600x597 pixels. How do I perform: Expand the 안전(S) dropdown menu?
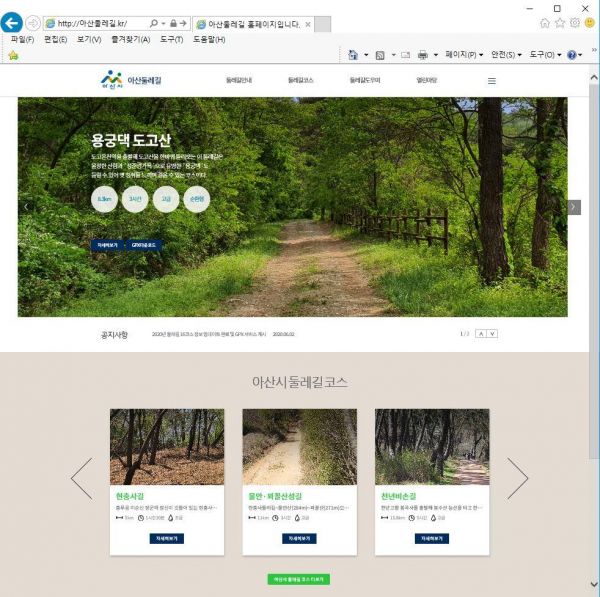[x=507, y=55]
